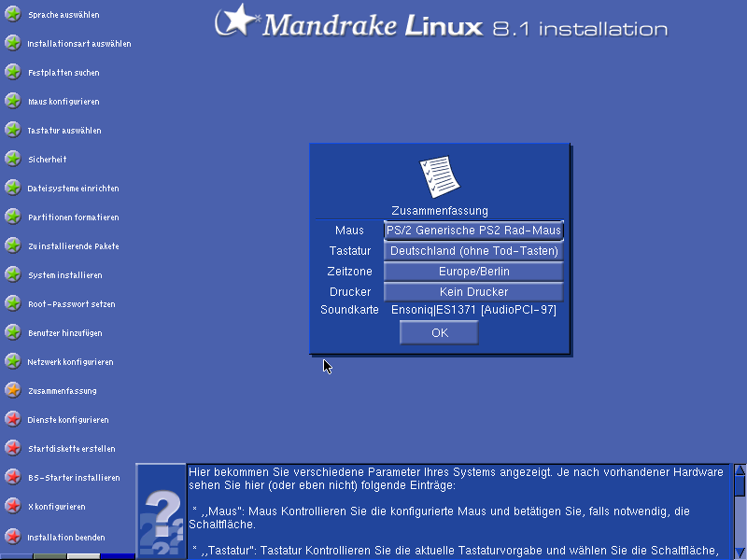Open Root-Passwort setzen using its star icon
This screenshot has height=560, width=747.
[x=13, y=304]
